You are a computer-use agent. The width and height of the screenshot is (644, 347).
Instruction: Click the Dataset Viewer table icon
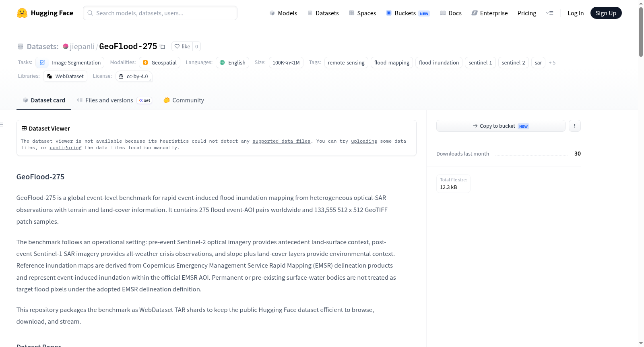point(24,128)
